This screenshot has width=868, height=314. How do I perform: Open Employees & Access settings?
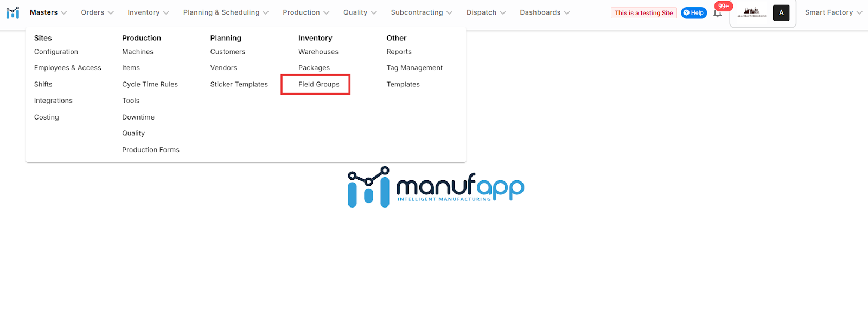pyautogui.click(x=67, y=68)
